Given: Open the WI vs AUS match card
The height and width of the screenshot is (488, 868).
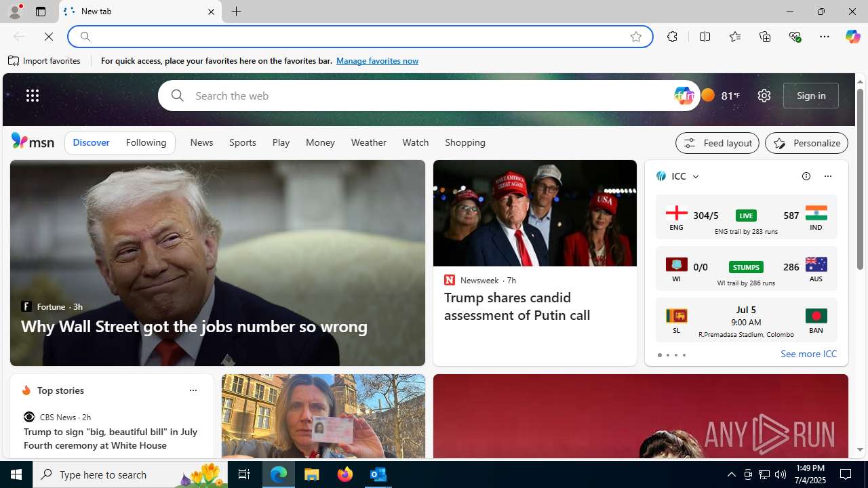Looking at the screenshot, I should (746, 268).
